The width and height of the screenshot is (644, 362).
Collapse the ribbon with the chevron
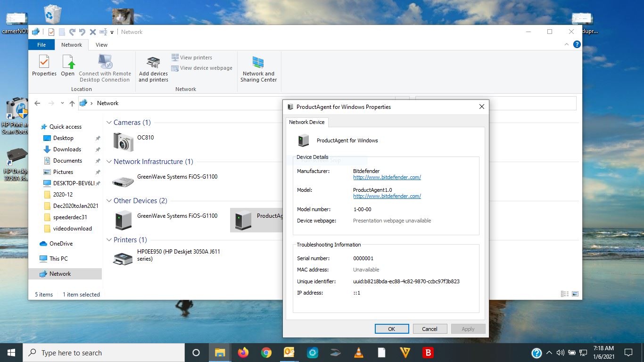[567, 44]
